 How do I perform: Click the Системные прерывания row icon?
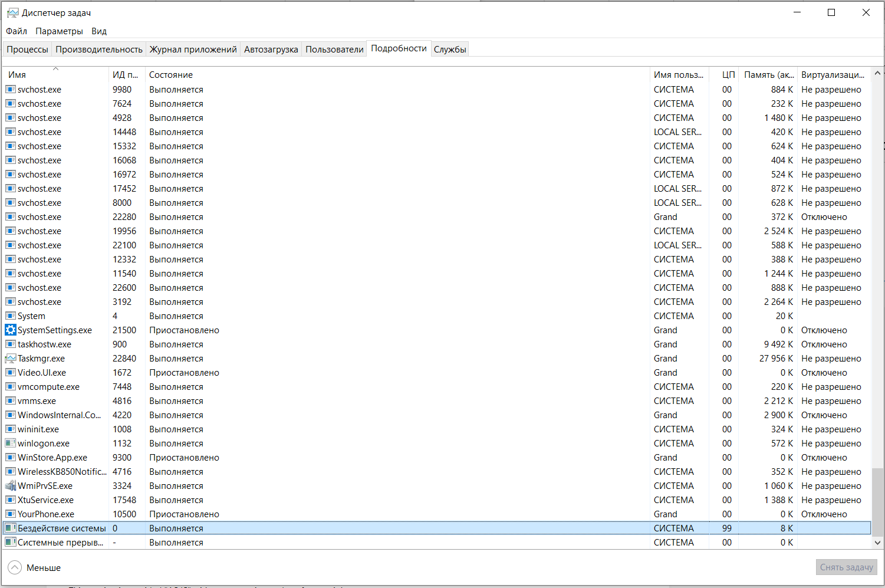[11, 543]
